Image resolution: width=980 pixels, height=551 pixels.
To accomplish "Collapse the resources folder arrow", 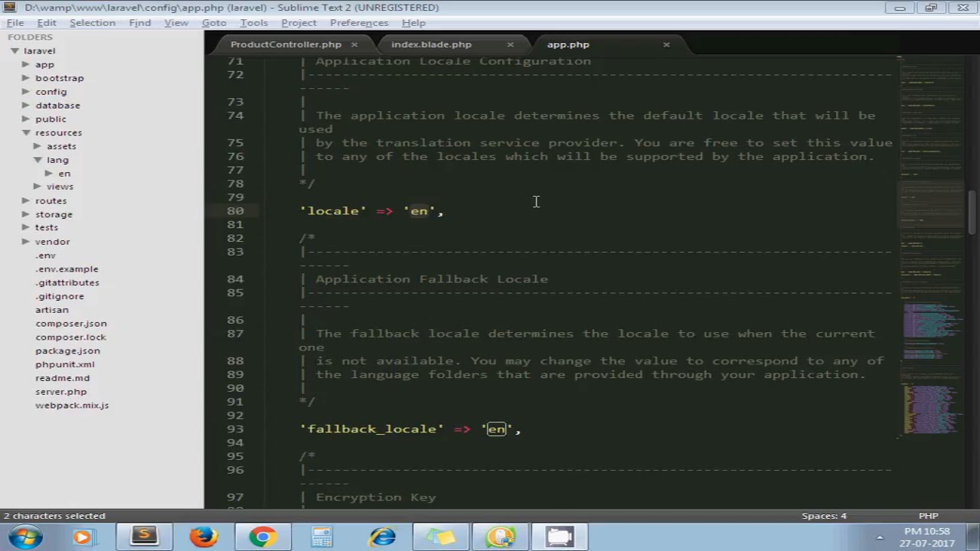I will pyautogui.click(x=26, y=132).
